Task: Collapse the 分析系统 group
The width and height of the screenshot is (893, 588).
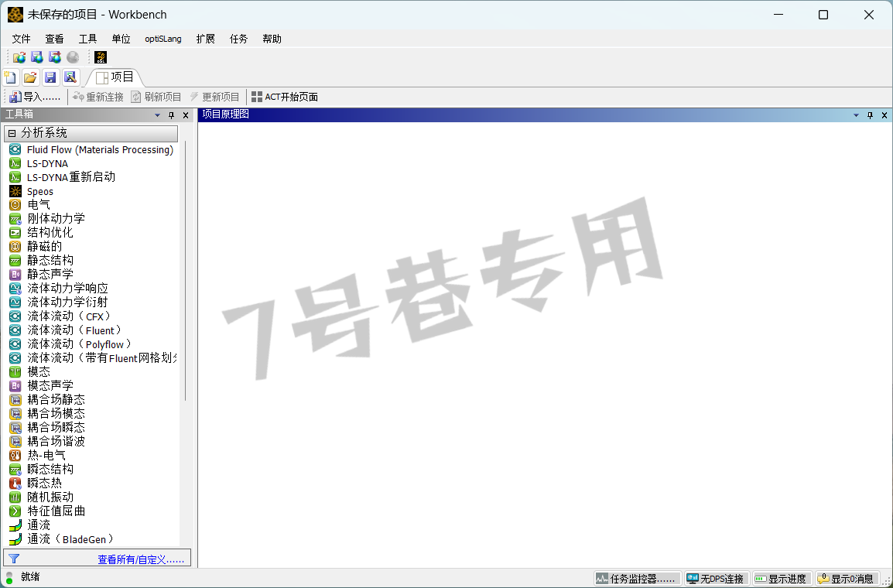Action: pos(12,133)
